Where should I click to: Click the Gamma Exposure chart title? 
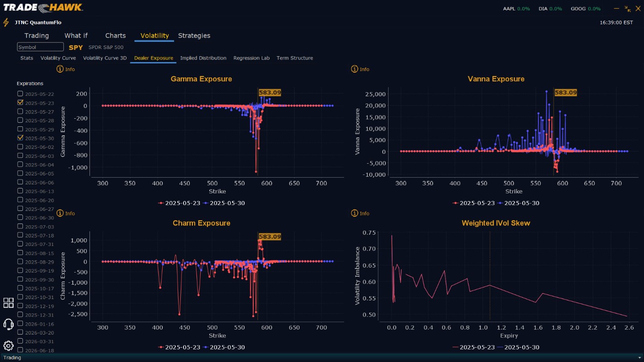201,79
